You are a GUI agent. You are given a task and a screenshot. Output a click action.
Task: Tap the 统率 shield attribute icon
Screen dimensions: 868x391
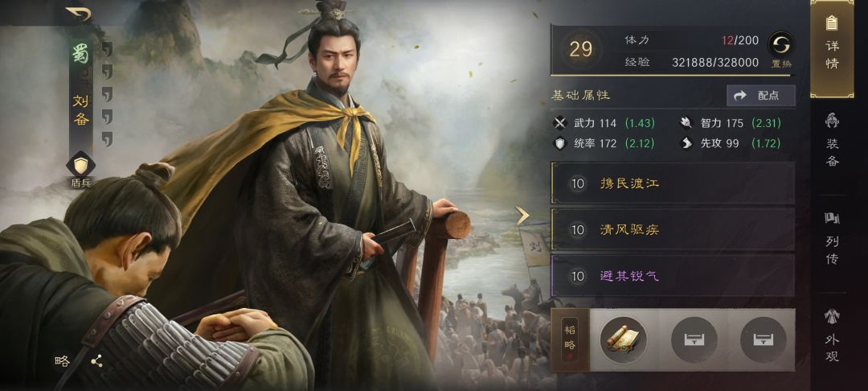click(x=561, y=143)
